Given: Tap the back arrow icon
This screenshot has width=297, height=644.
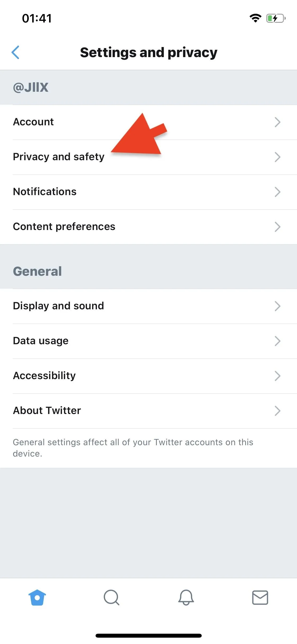Looking at the screenshot, I should [15, 52].
